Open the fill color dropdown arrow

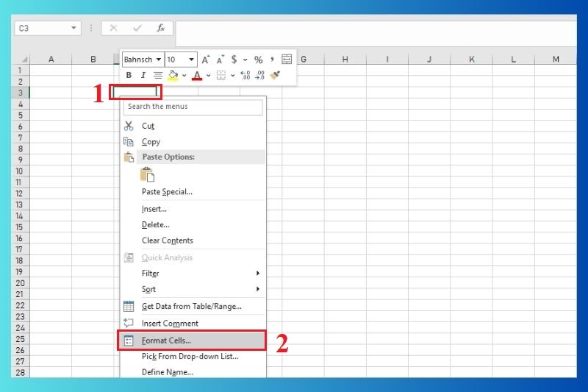click(x=184, y=76)
